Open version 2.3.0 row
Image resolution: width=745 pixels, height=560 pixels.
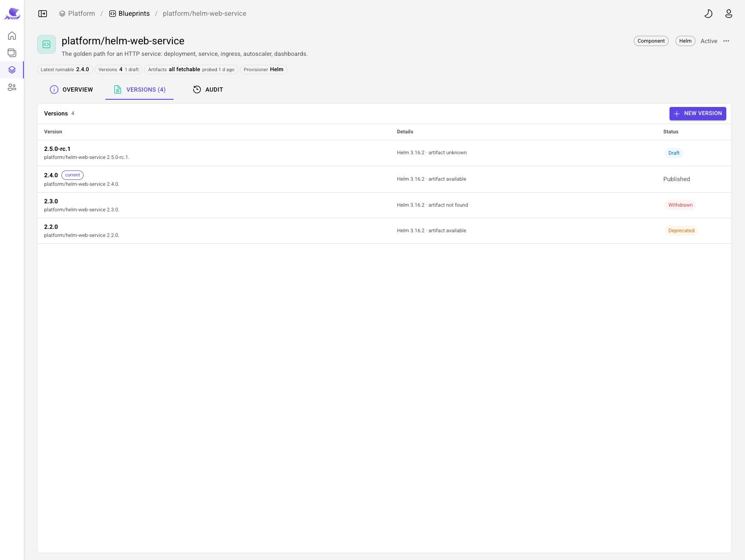click(x=384, y=205)
